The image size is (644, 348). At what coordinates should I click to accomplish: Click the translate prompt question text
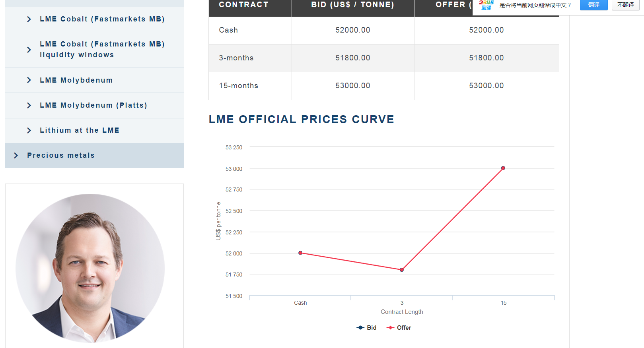tap(535, 5)
